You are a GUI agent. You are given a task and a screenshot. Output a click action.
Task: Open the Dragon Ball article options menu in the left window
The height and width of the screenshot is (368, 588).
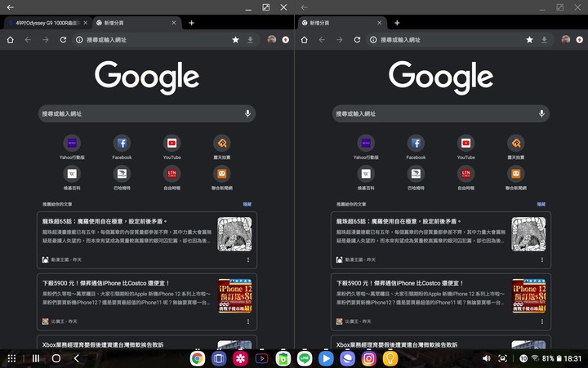click(248, 259)
